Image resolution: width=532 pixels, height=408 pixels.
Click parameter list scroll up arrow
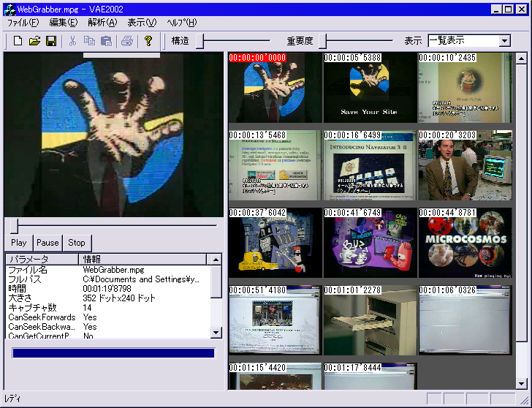(x=216, y=260)
